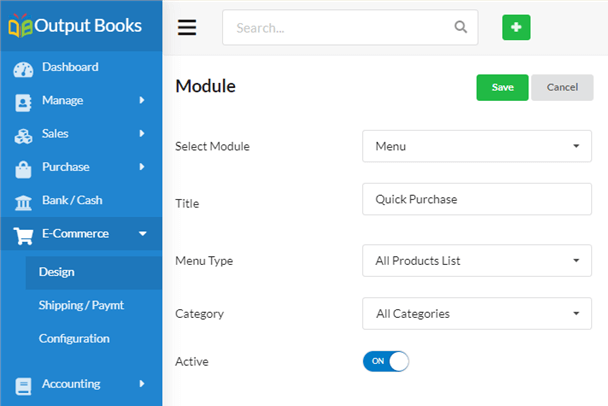The height and width of the screenshot is (406, 608).
Task: Click the green Save button
Action: [502, 88]
